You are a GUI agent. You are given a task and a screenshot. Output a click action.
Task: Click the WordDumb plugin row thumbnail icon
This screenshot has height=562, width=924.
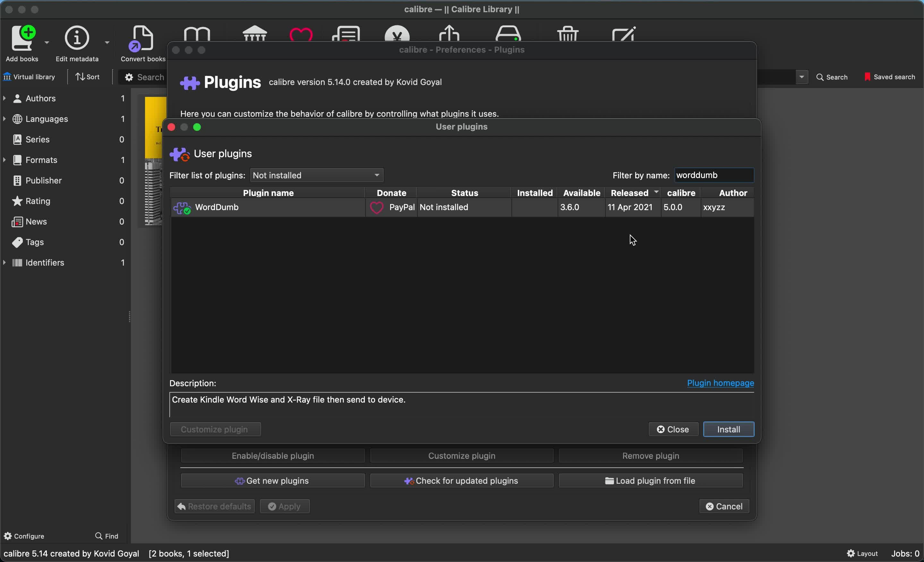click(182, 207)
